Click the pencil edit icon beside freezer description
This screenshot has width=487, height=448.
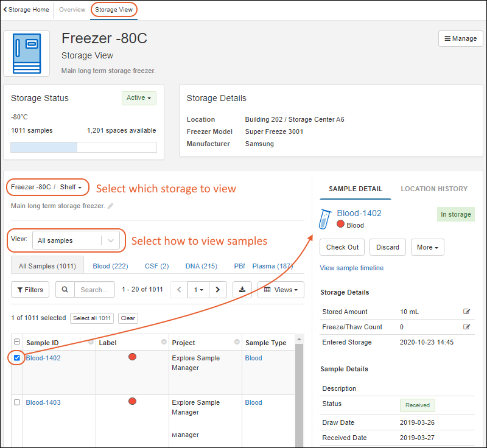coord(111,206)
